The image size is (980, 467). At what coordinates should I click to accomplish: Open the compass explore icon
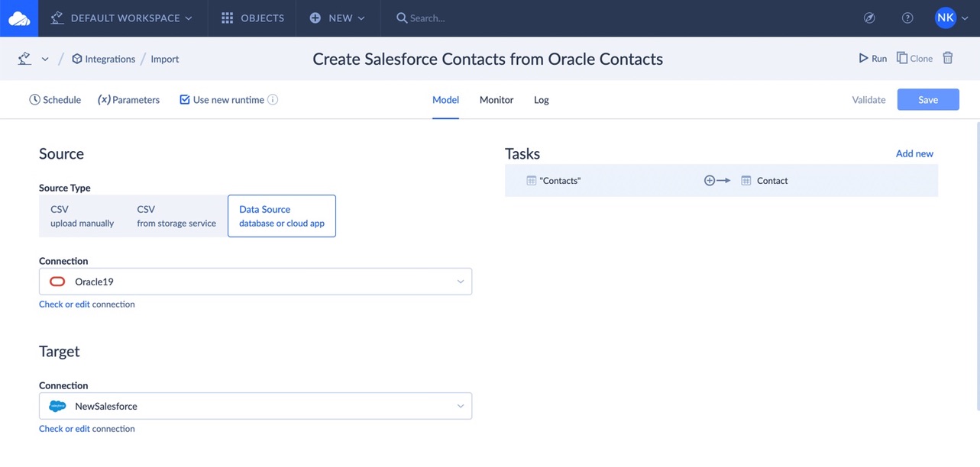click(869, 18)
